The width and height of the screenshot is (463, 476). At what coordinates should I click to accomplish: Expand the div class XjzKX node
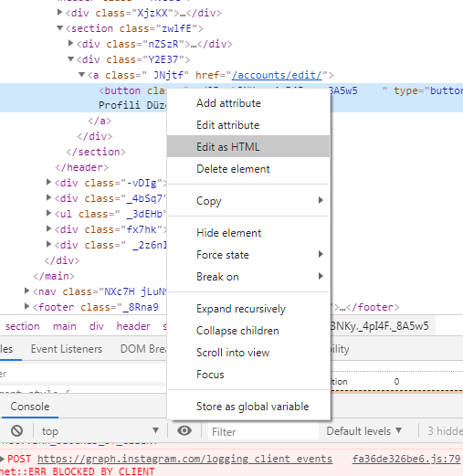pos(59,12)
